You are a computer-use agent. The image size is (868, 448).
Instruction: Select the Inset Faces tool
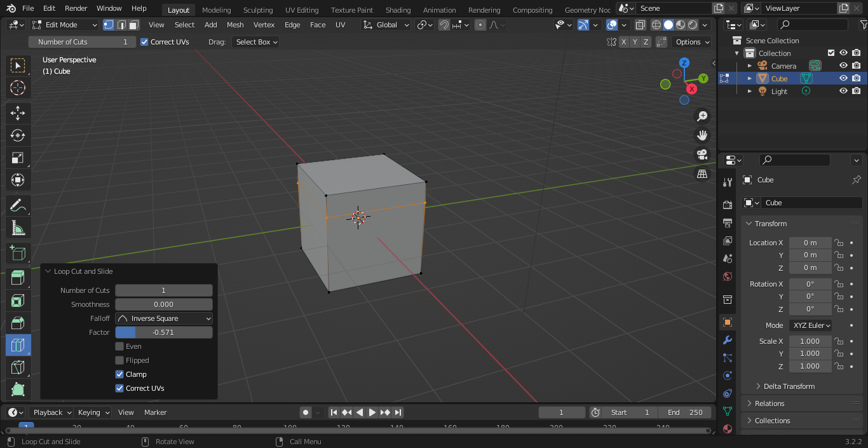coord(18,300)
